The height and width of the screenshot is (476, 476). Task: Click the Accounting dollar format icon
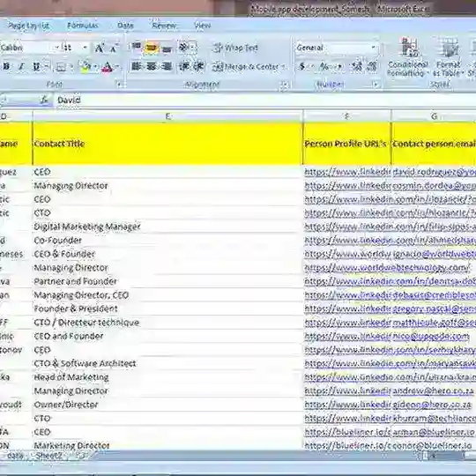coord(302,66)
